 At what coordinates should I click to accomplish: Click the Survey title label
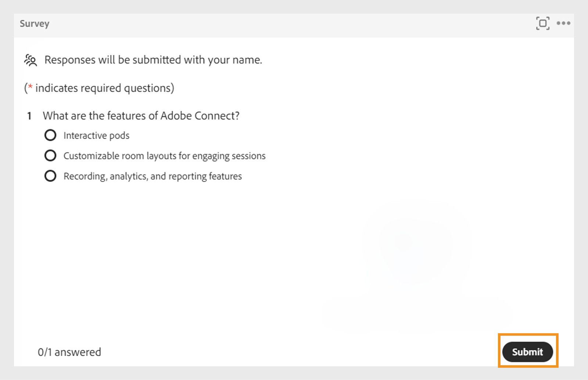34,23
